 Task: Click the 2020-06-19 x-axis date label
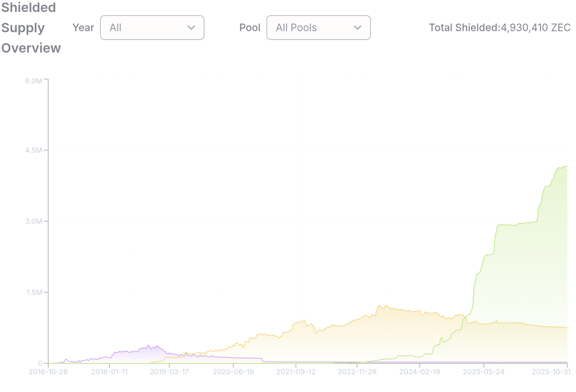point(233,372)
